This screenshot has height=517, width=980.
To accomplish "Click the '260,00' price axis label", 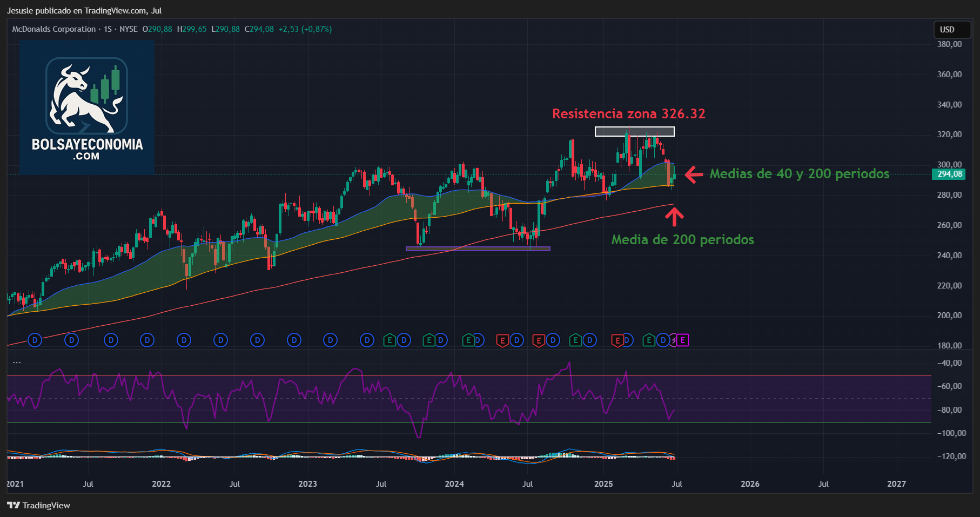I will click(950, 225).
